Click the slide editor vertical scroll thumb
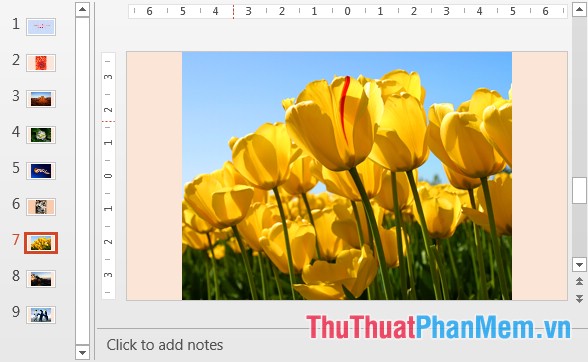This screenshot has height=362, width=588. [579, 191]
